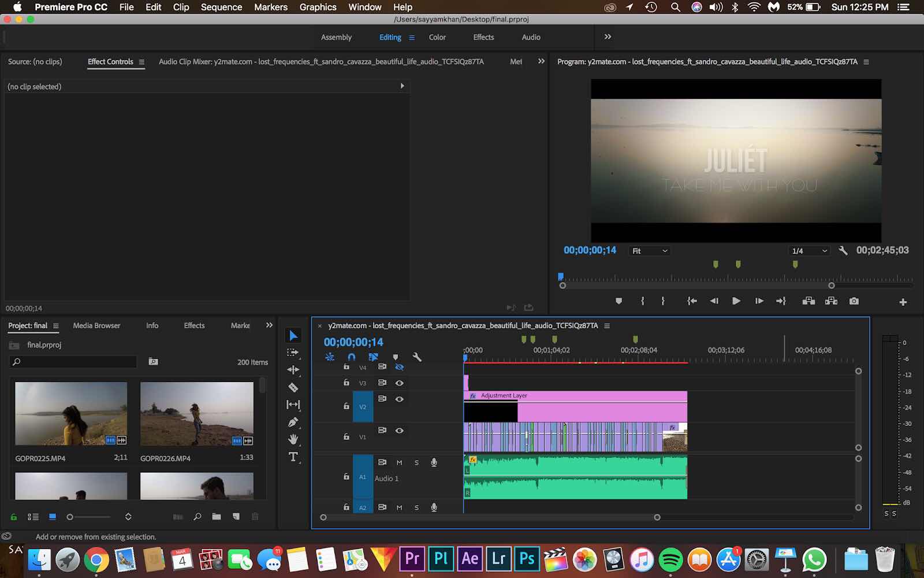Screen dimensions: 924x578
Task: Select the Track Select Forward tool
Action: (293, 353)
